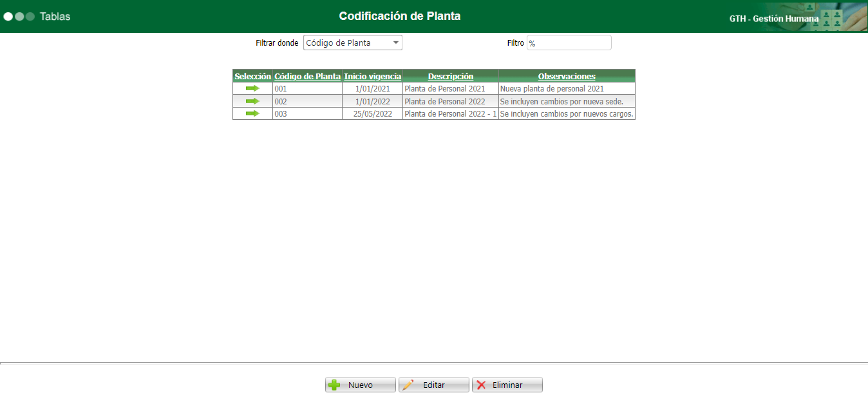Click the Eliminar button

[508, 384]
